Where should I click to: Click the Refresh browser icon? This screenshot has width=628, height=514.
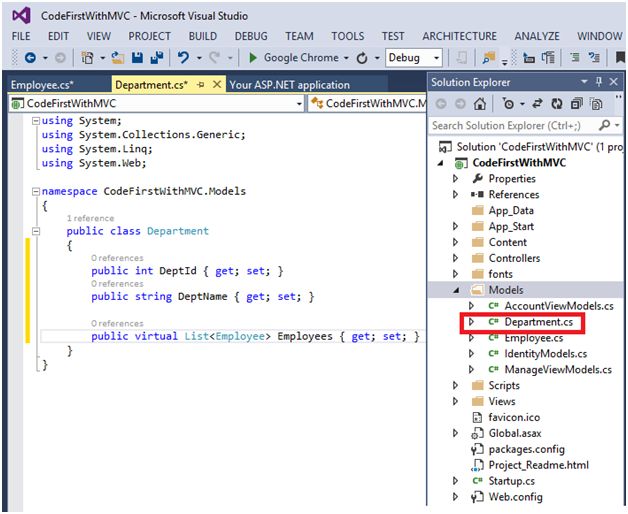pyautogui.click(x=362, y=58)
